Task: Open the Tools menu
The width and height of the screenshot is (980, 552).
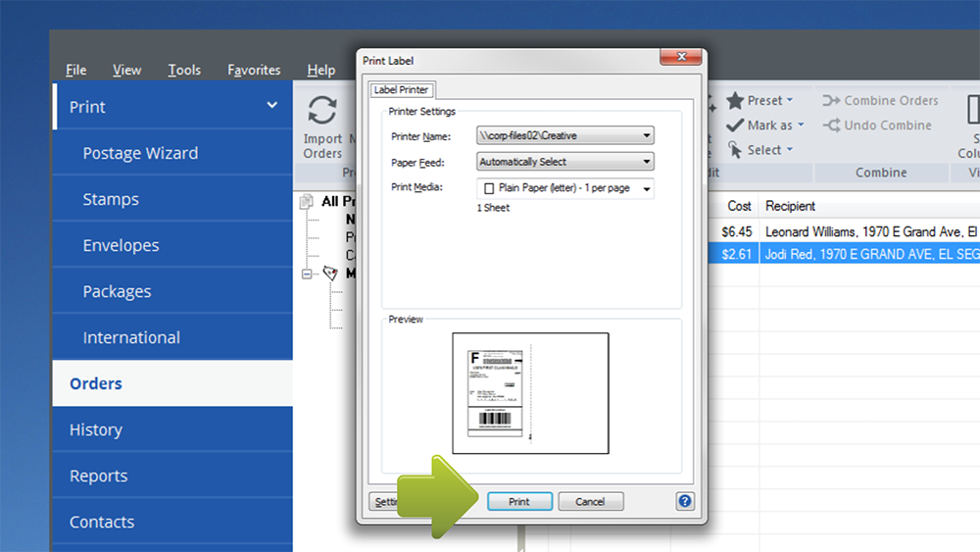Action: (184, 70)
